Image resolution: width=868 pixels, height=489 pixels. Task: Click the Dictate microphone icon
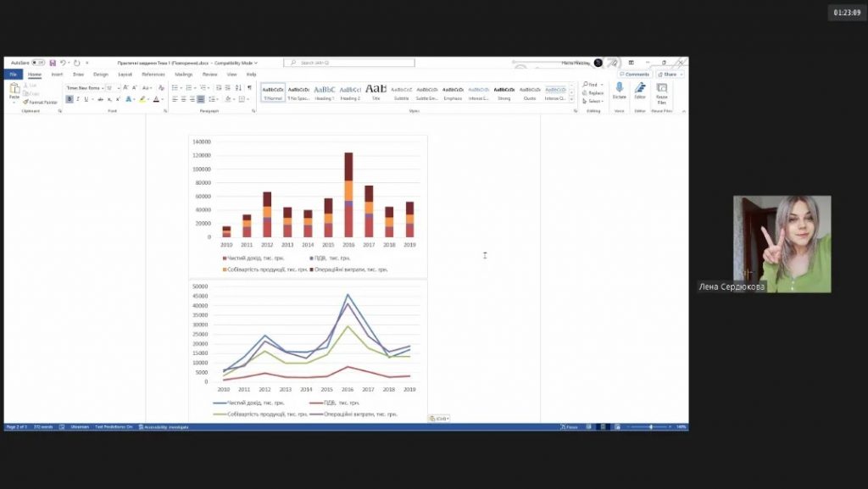coord(620,88)
